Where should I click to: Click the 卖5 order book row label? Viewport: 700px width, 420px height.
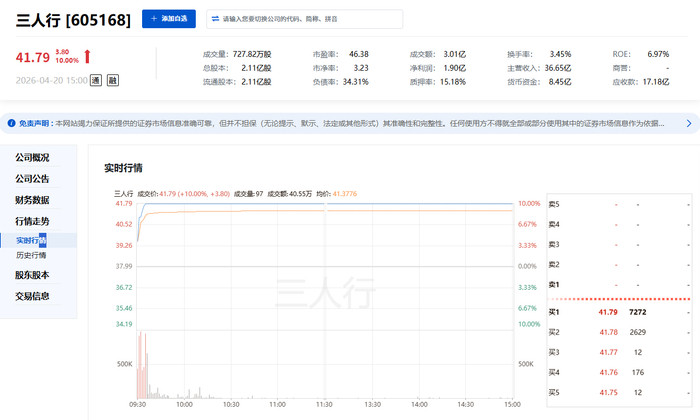[x=554, y=204]
